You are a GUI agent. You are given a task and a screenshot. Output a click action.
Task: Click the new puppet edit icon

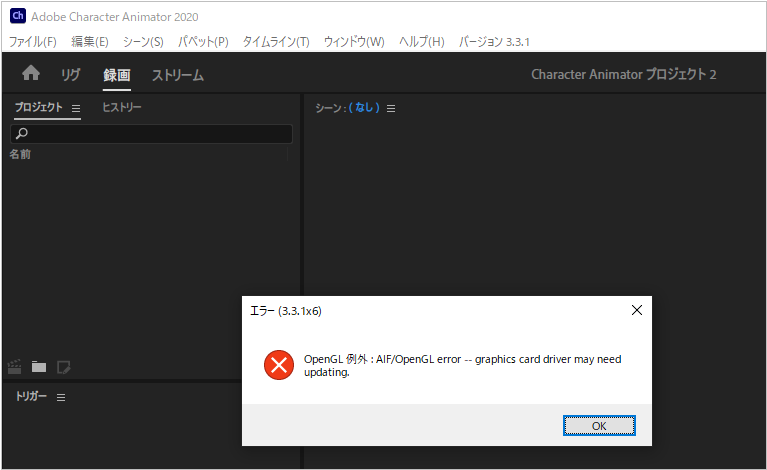pyautogui.click(x=64, y=367)
